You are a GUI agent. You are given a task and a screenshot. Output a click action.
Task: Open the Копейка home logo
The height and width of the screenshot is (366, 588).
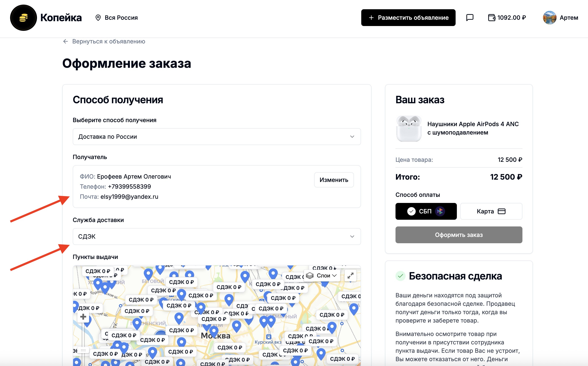(x=24, y=18)
